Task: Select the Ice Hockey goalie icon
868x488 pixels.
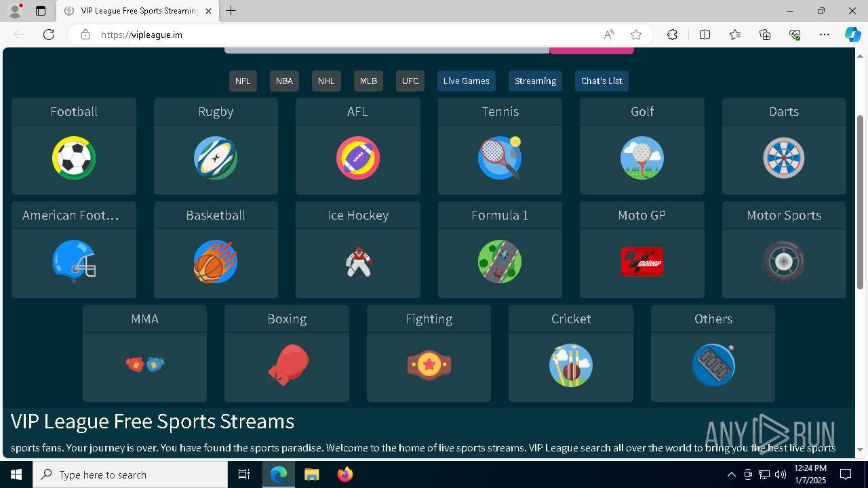Action: click(x=358, y=262)
